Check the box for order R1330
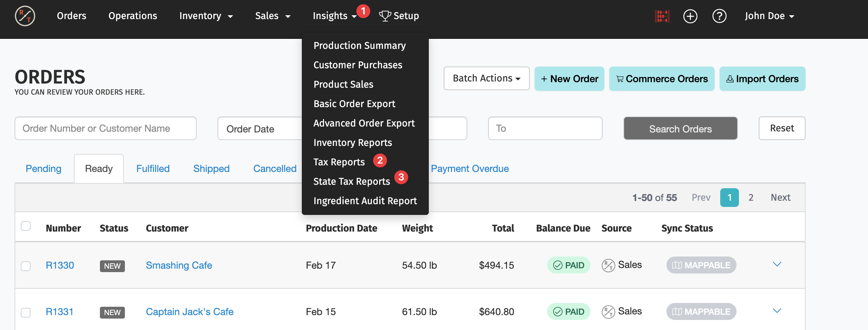Viewport: 868px width, 330px height. click(x=26, y=266)
